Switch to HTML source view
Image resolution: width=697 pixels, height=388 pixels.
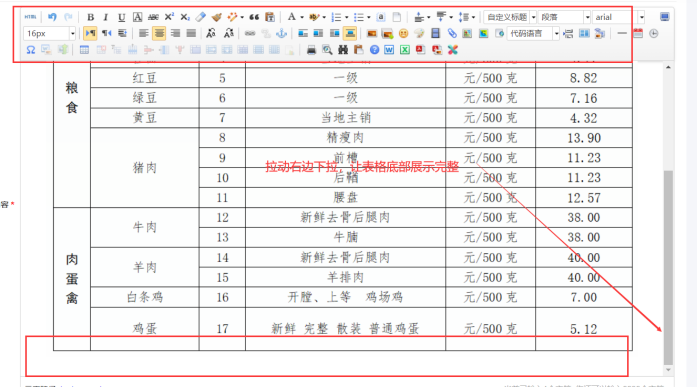tap(30, 17)
